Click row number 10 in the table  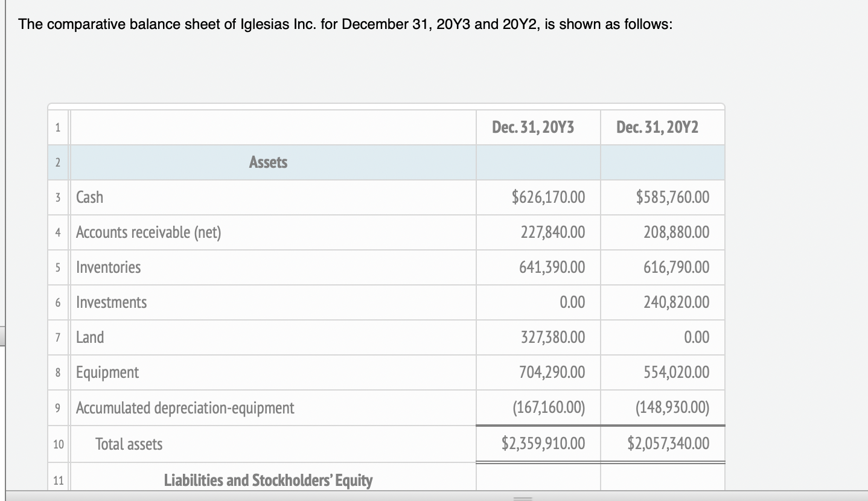58,444
